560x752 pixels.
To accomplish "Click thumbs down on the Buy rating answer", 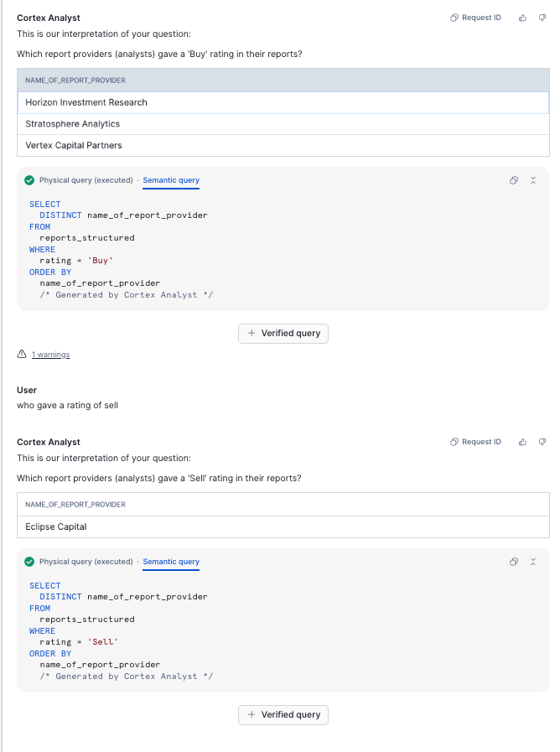I will point(542,18).
